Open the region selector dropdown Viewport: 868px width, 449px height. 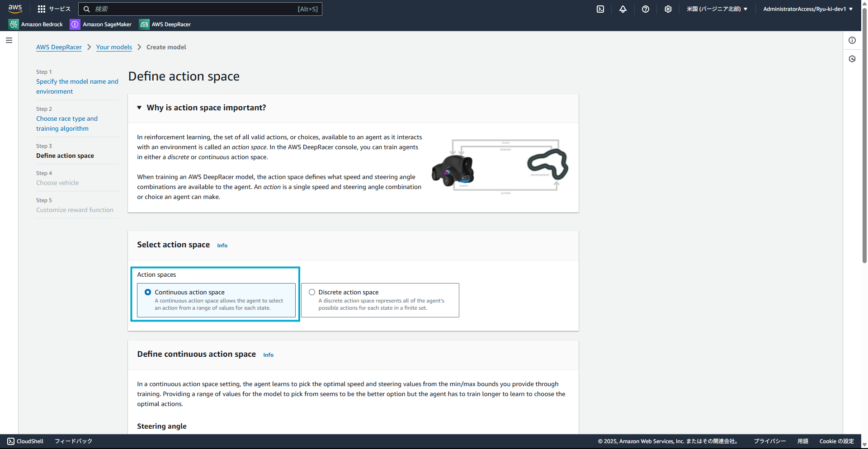tap(717, 9)
